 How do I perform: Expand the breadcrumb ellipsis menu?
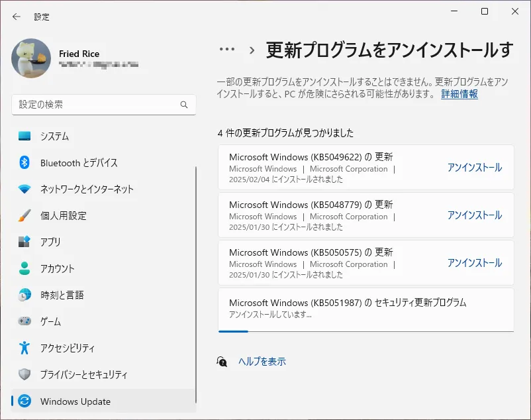point(227,49)
